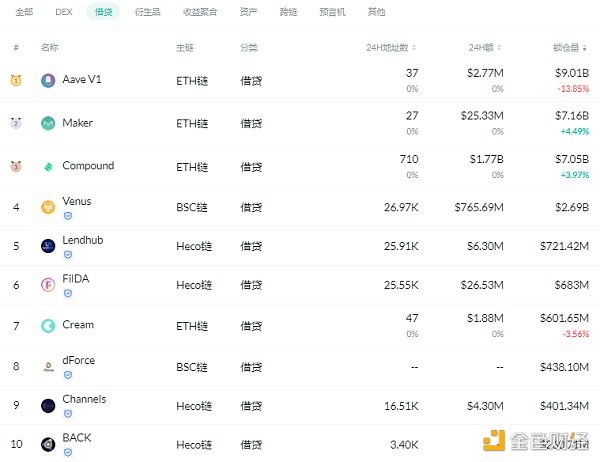Viewport: 600px width, 462px height.
Task: Click the verified shield under dForce
Action: click(68, 375)
